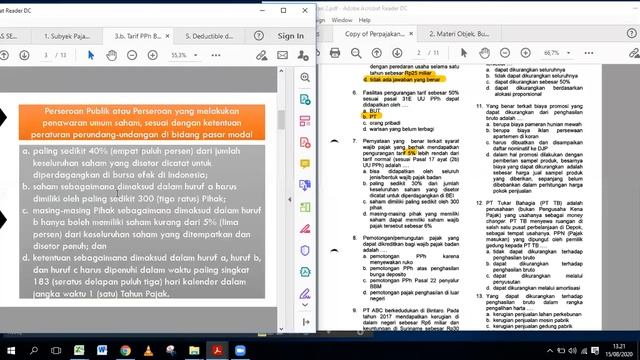Open Zoom app from the taskbar
640x360 pixels.
240,351
